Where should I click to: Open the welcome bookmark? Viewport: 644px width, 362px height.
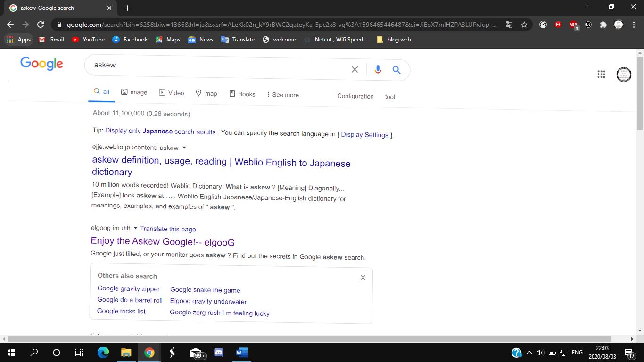(x=279, y=40)
